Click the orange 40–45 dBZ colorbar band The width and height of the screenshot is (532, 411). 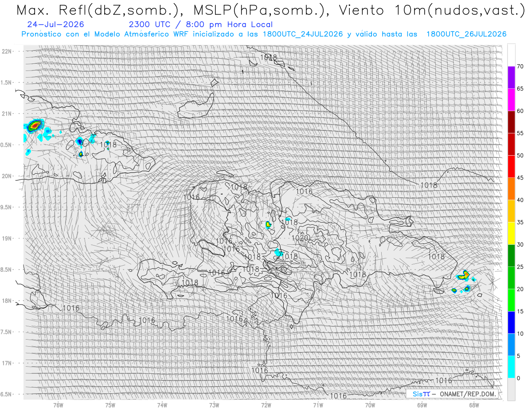coord(511,189)
